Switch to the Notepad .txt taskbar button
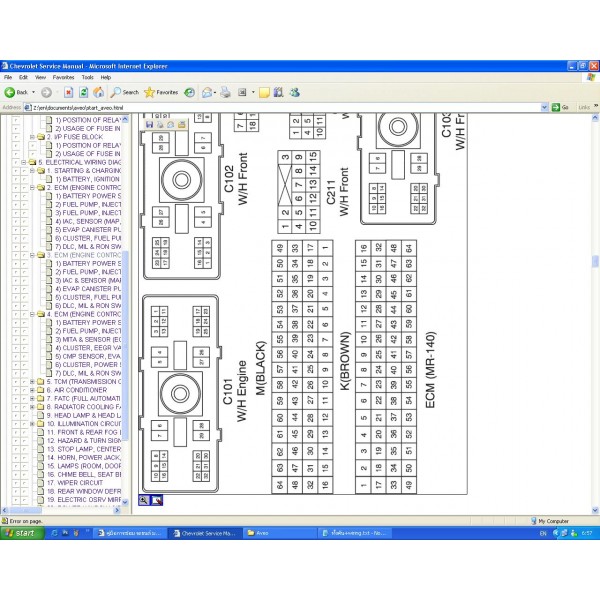600x600 pixels. (x=354, y=533)
